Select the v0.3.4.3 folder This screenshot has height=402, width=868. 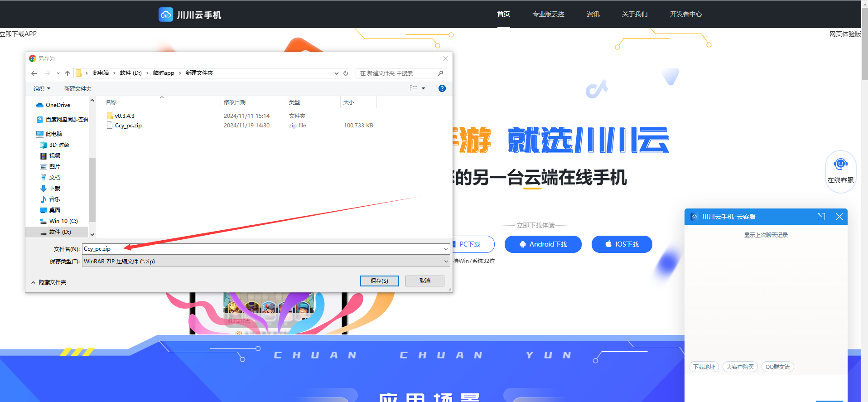[120, 116]
